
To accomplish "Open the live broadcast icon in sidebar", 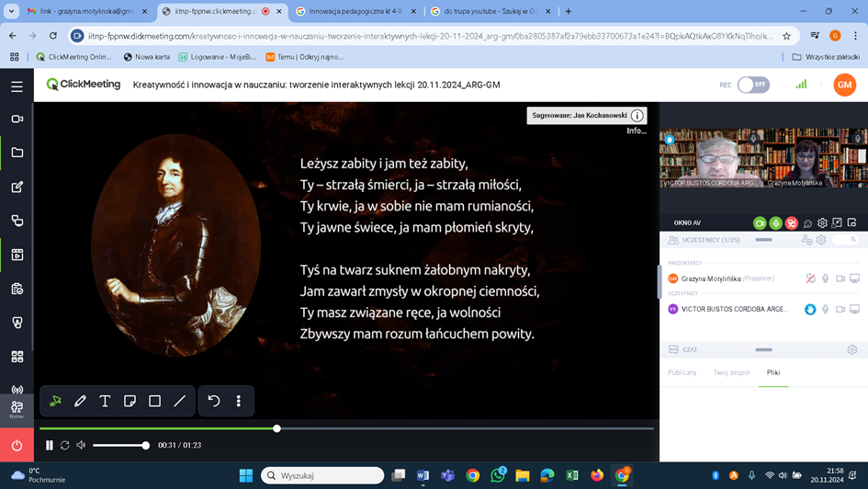I will (x=17, y=390).
